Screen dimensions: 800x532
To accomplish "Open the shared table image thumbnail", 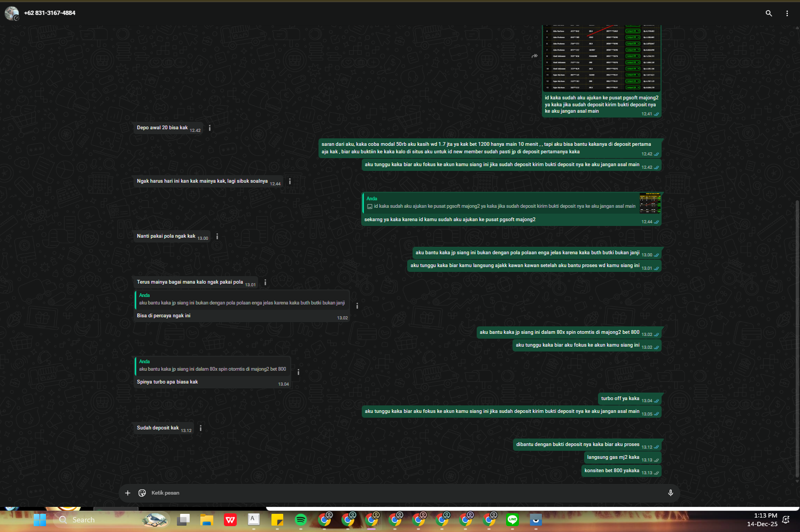I will tap(602, 58).
